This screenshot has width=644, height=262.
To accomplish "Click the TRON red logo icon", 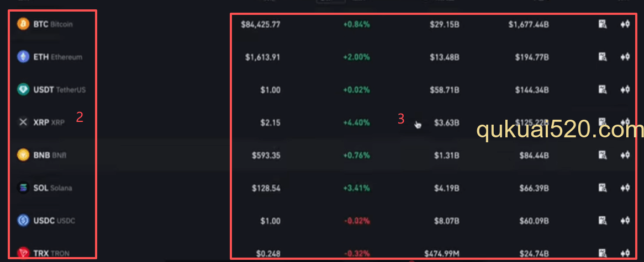I will [23, 253].
